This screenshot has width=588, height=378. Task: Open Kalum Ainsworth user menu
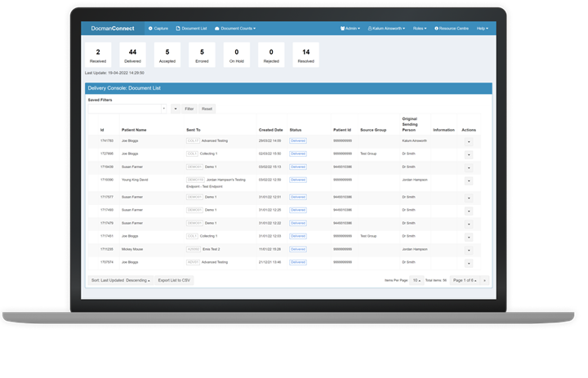(386, 28)
